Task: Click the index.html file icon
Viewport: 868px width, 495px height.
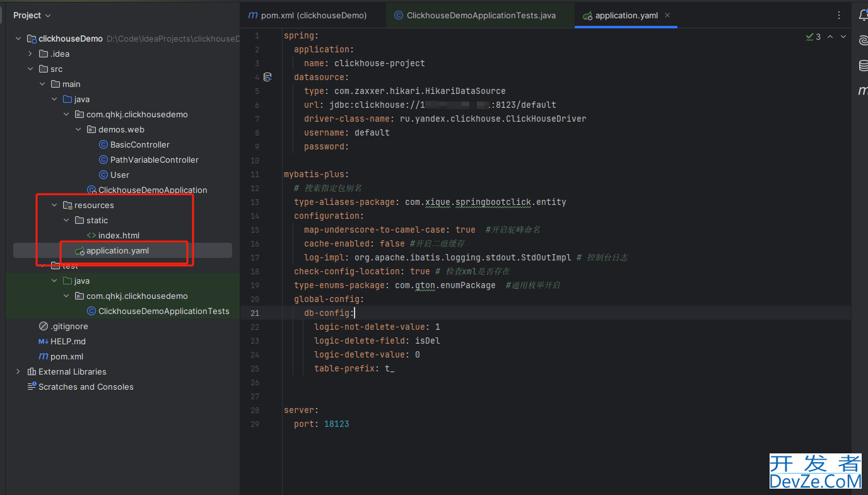Action: (x=91, y=235)
